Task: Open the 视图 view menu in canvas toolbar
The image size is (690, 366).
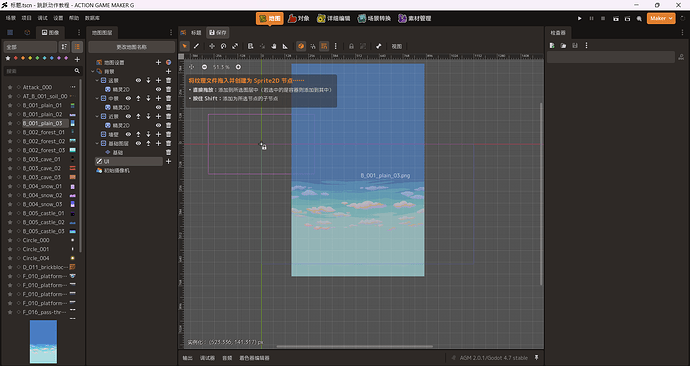Action: coord(396,46)
